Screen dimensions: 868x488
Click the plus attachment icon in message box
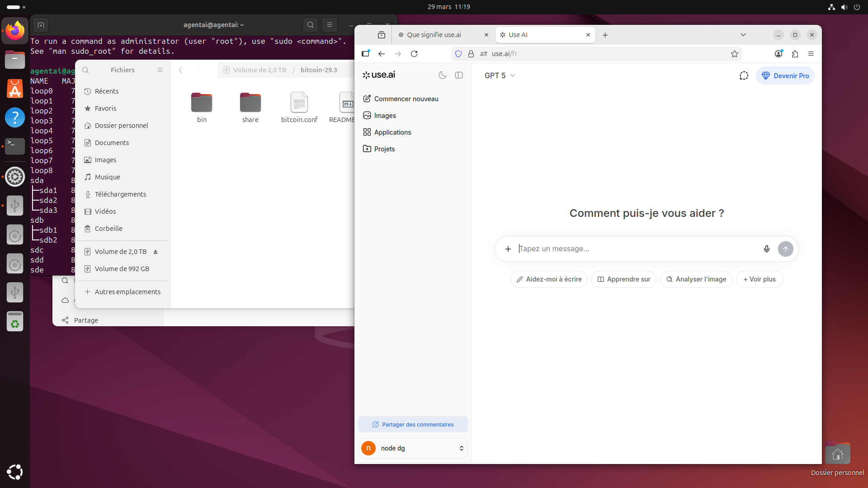[x=508, y=249]
